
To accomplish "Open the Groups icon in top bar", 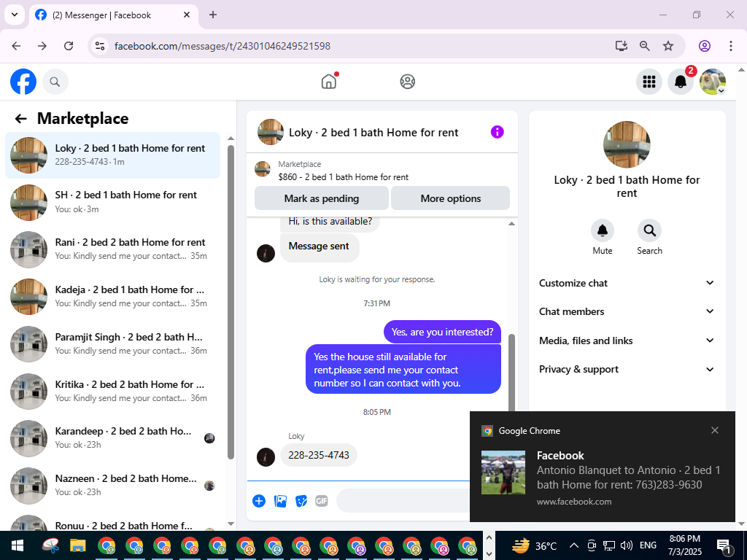I will click(407, 82).
